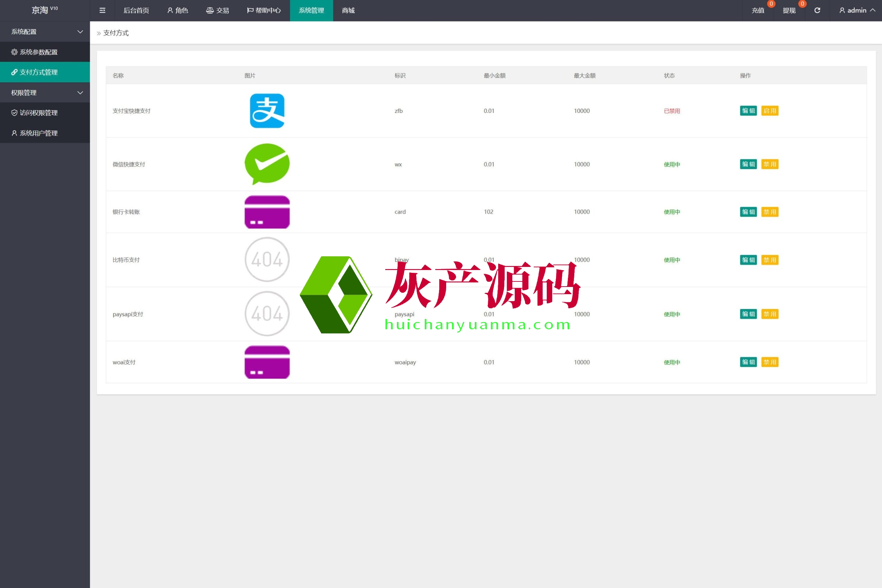Open the admin user dropdown
882x588 pixels.
[x=857, y=10]
